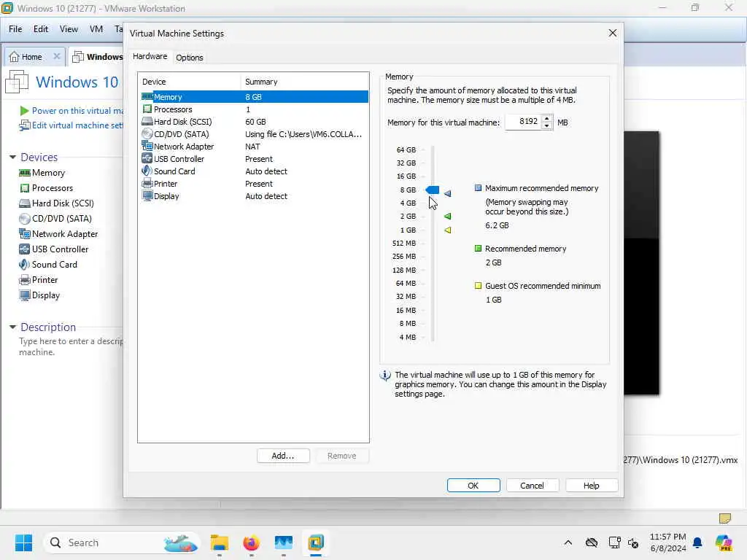
Task: Click the yellow guest OS minimum marker arrow
Action: [x=447, y=230]
